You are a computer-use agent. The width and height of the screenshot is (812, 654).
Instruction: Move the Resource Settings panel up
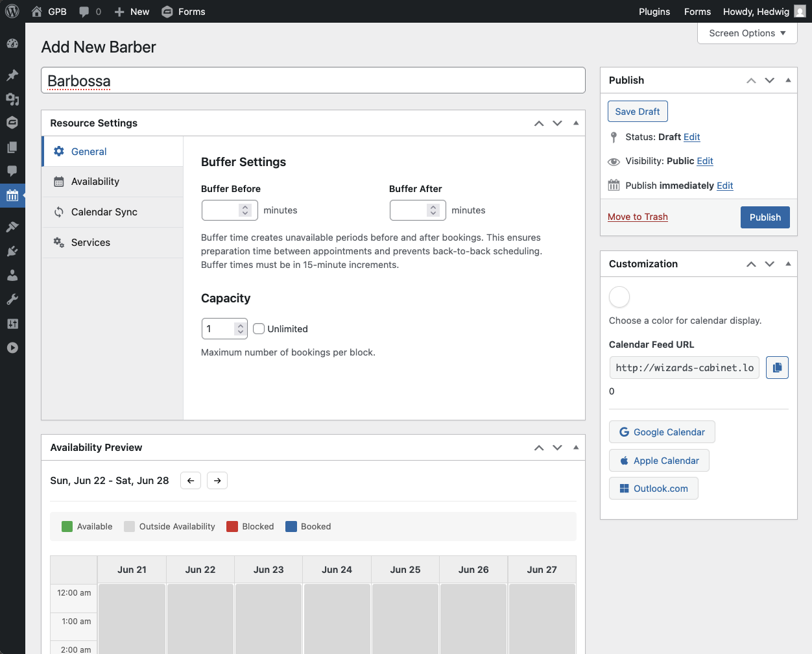[x=539, y=123]
